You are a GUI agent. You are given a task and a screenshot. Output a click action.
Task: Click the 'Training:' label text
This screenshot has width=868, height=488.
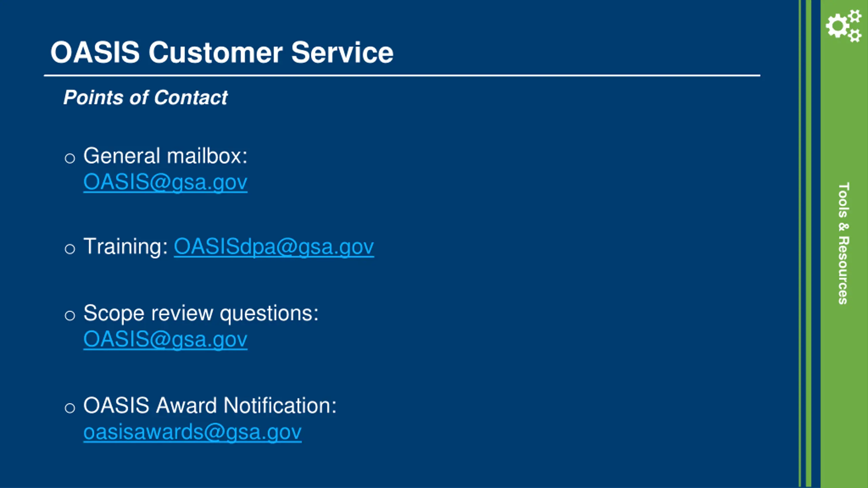point(125,246)
